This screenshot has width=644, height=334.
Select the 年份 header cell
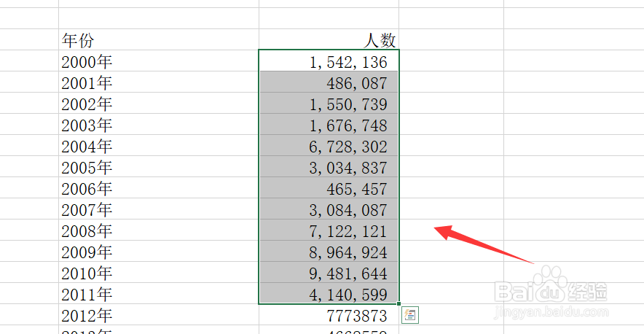pos(159,40)
